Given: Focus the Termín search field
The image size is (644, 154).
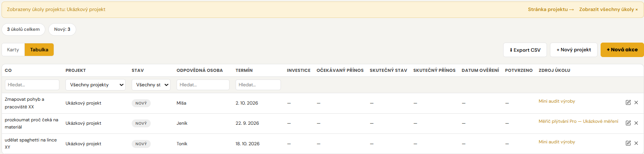Looking at the screenshot, I should coord(258,85).
